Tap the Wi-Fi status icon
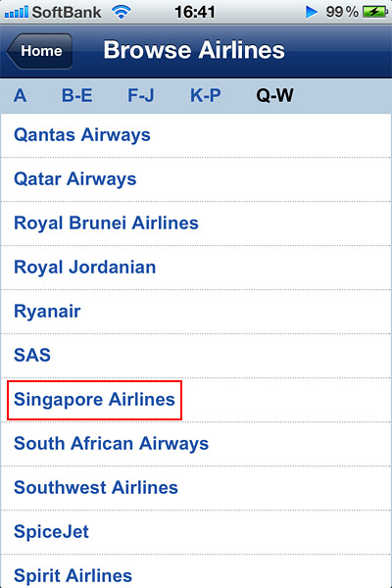The width and height of the screenshot is (392, 588). tap(122, 13)
